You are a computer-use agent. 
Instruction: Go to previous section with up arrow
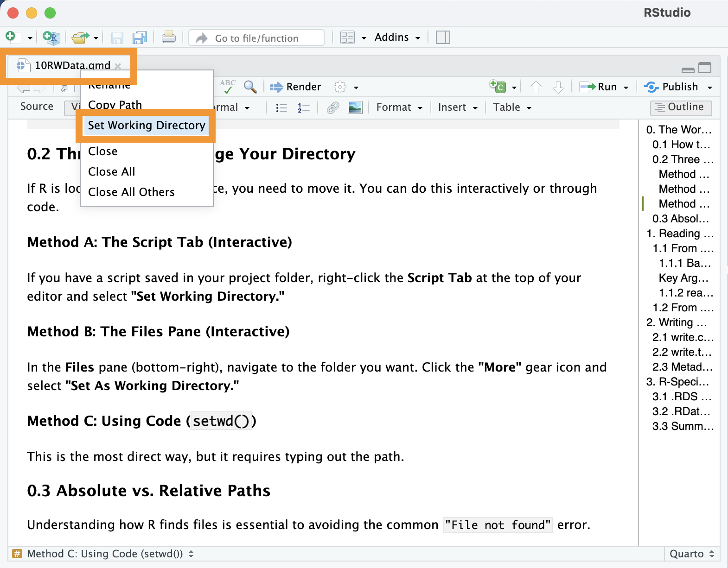pyautogui.click(x=536, y=87)
